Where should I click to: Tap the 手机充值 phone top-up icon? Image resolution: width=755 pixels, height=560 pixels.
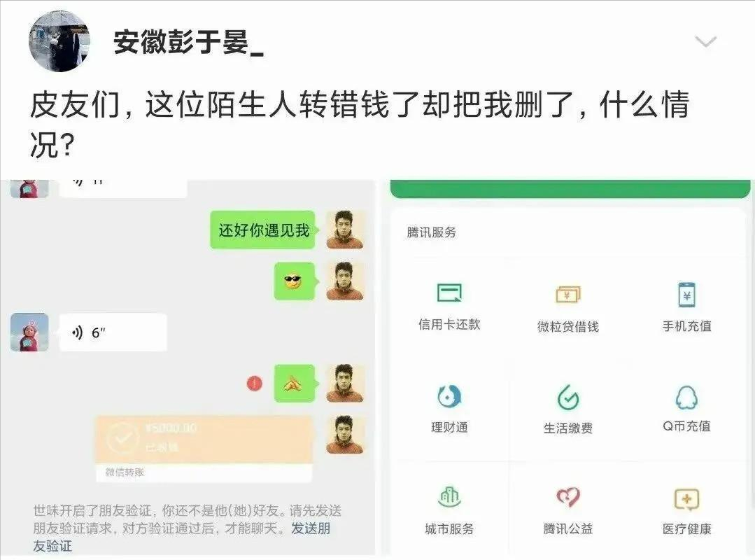(686, 295)
